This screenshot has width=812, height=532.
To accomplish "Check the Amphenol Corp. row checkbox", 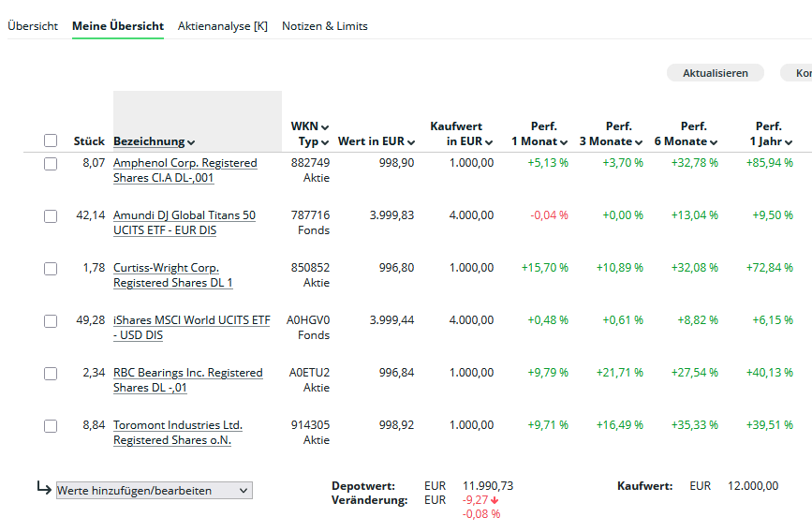I will [51, 164].
